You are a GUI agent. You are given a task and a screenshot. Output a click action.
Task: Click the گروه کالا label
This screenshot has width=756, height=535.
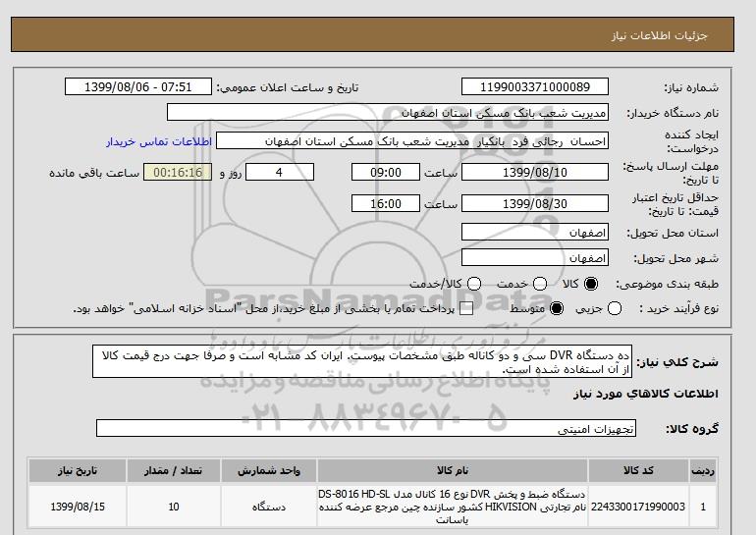pyautogui.click(x=692, y=428)
